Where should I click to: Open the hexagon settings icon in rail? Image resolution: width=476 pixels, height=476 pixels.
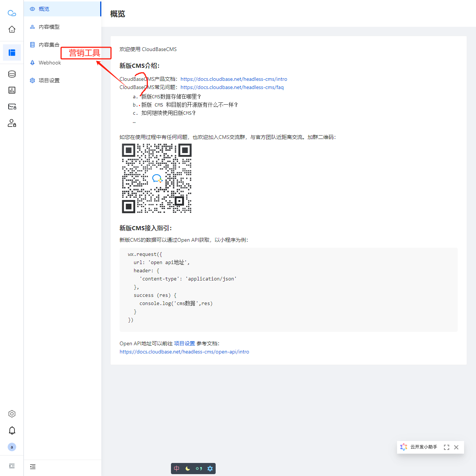(12, 414)
